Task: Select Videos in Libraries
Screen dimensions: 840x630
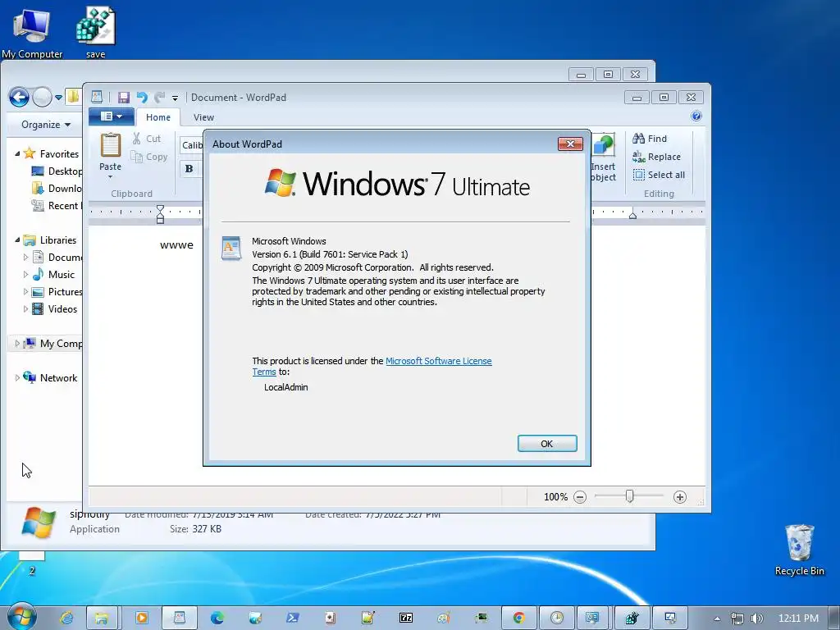Action: (55, 309)
